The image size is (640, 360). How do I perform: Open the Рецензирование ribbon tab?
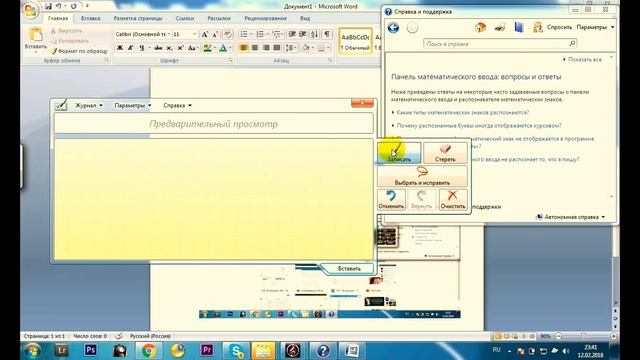pyautogui.click(x=265, y=18)
